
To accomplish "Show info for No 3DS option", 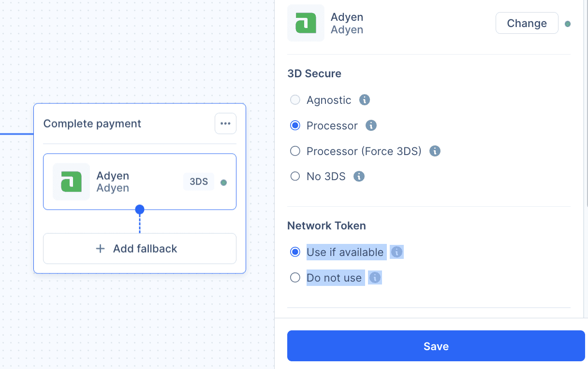I will coord(359,176).
